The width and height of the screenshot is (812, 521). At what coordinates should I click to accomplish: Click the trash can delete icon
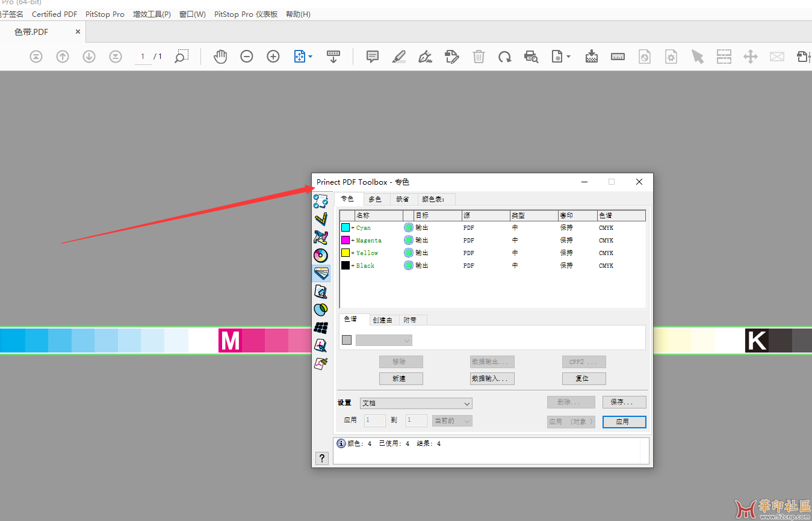tap(479, 57)
